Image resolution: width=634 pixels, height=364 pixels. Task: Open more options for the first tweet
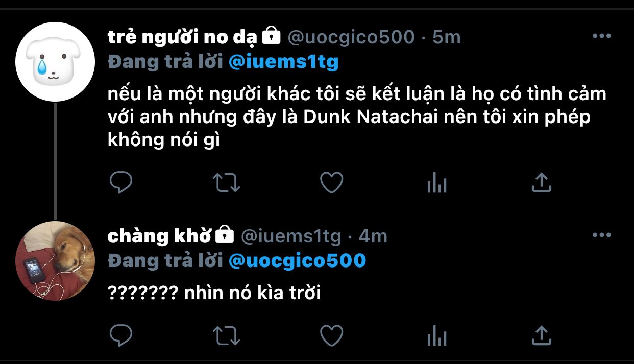[601, 36]
